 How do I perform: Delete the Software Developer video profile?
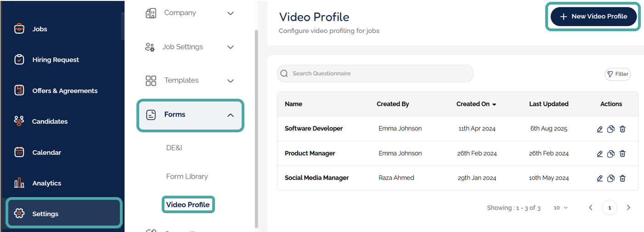pos(622,129)
